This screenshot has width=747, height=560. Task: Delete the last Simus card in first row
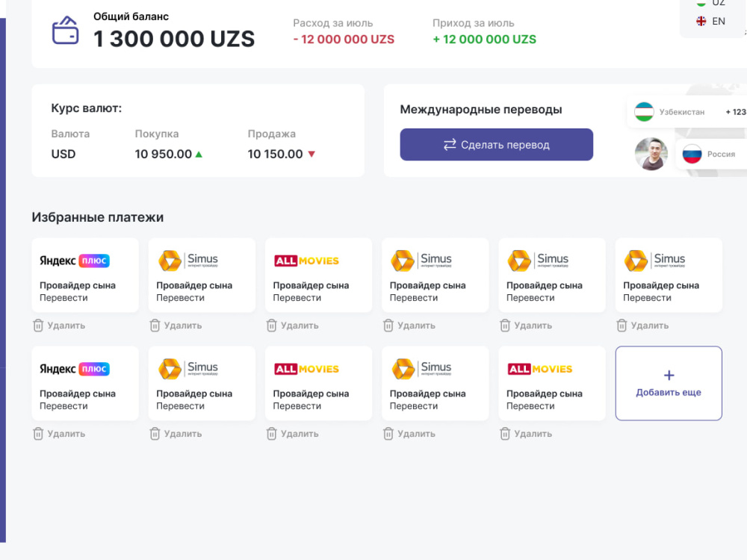[643, 326]
